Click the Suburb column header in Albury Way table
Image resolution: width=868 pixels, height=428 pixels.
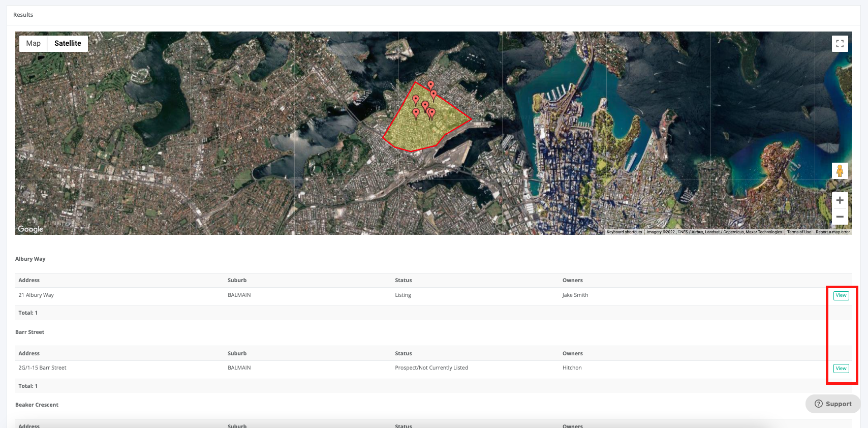tap(237, 280)
